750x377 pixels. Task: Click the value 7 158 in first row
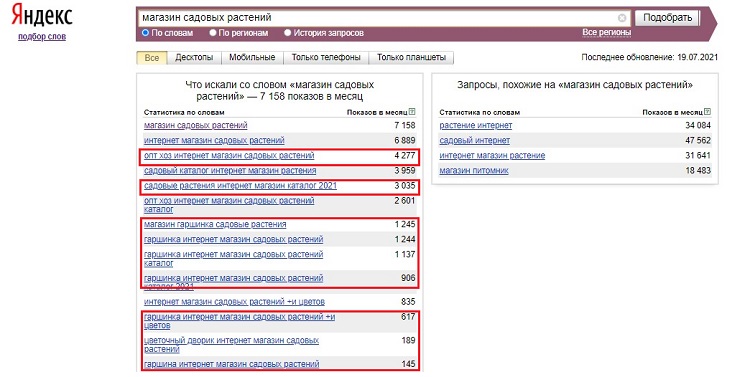[x=405, y=125]
